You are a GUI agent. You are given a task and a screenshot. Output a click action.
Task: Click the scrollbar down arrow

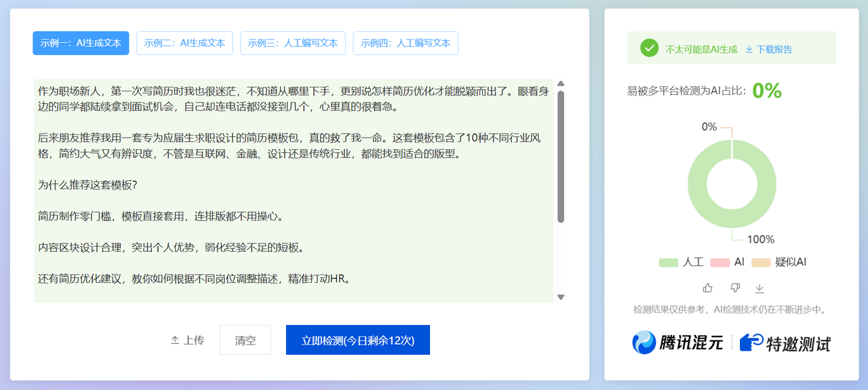561,297
